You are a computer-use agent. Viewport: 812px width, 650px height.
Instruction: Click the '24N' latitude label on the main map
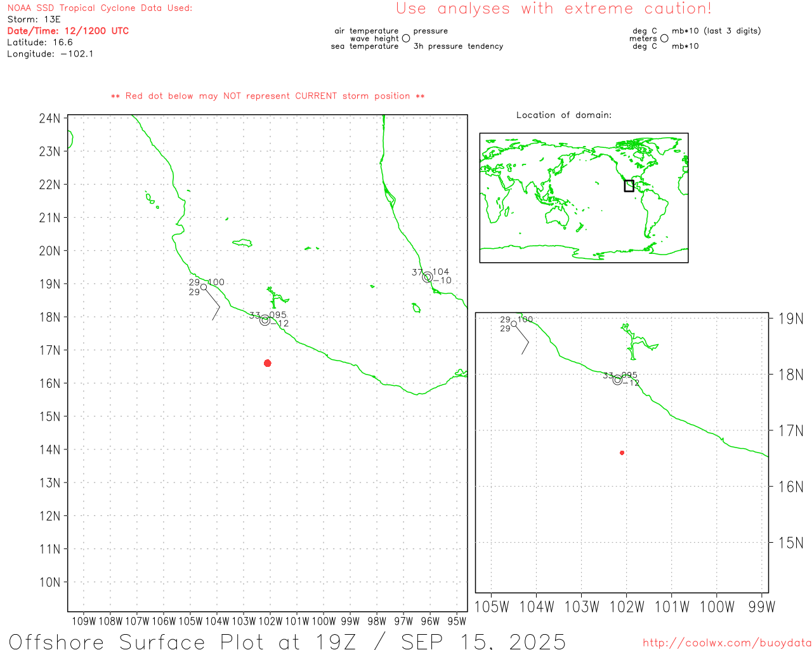tap(49, 119)
